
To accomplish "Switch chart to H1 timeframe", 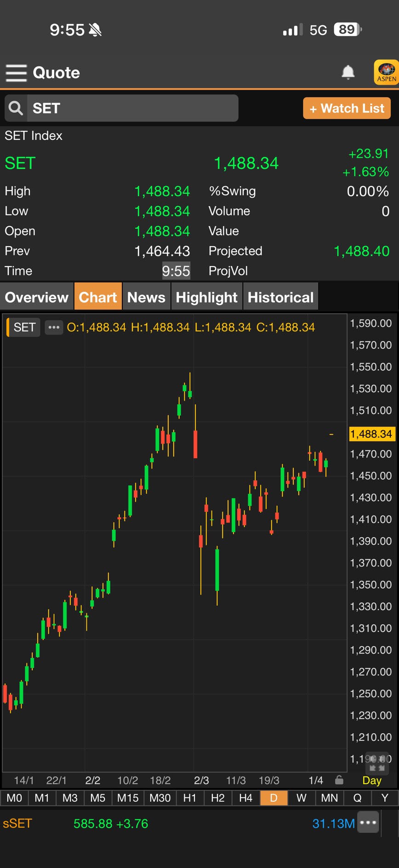I will (190, 798).
